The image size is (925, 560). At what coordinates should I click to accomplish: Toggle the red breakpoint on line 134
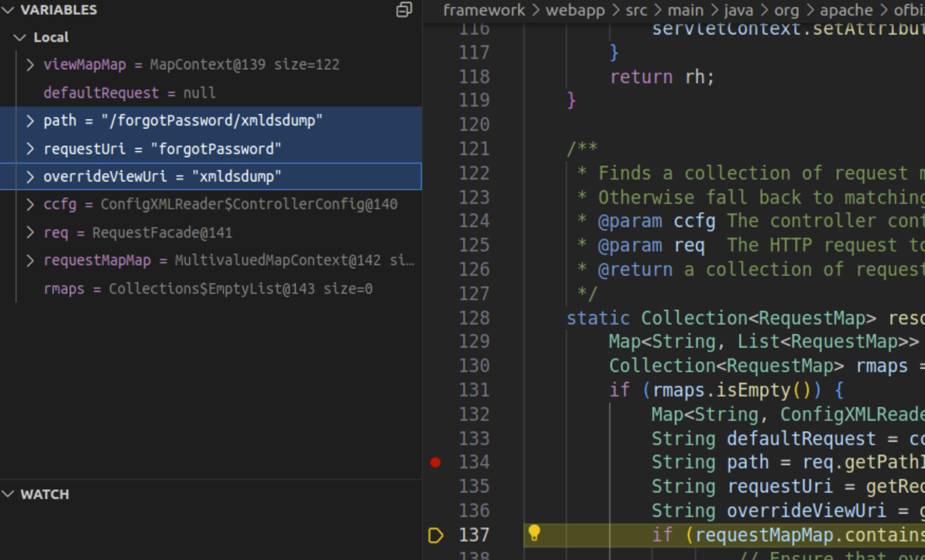pos(435,462)
